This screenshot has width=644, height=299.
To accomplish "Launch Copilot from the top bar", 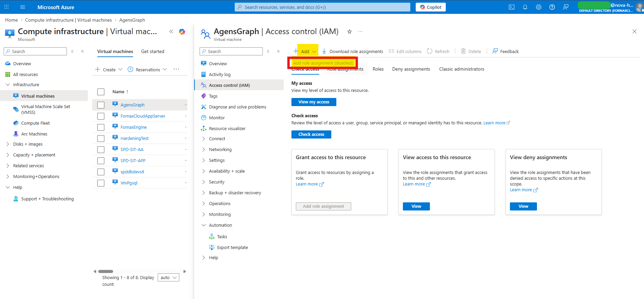I will (431, 7).
